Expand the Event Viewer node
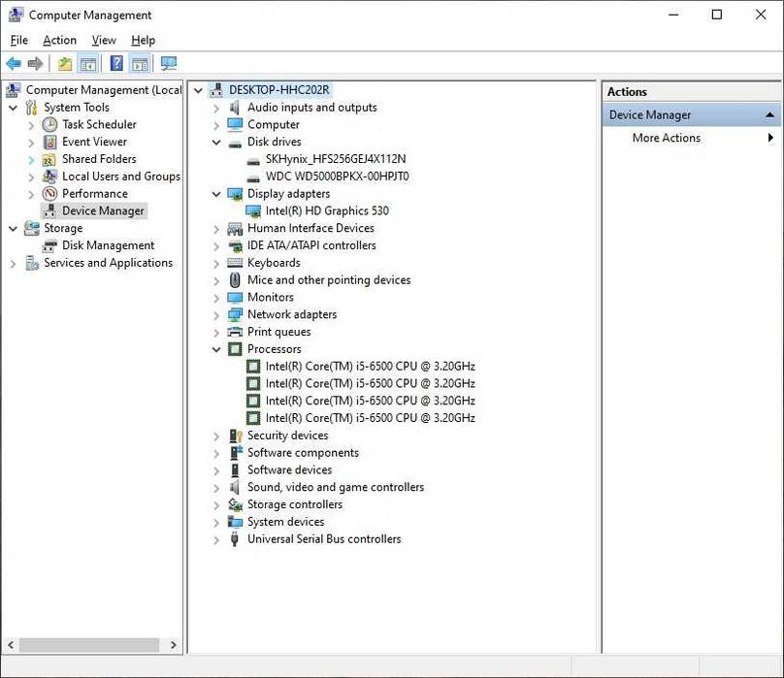This screenshot has height=678, width=784. coord(31,143)
